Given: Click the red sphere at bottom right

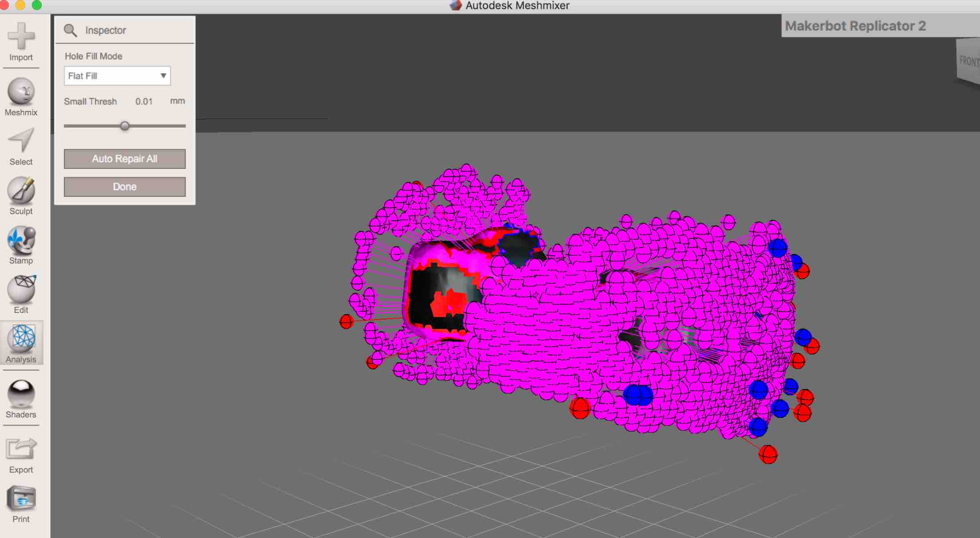Looking at the screenshot, I should 768,454.
